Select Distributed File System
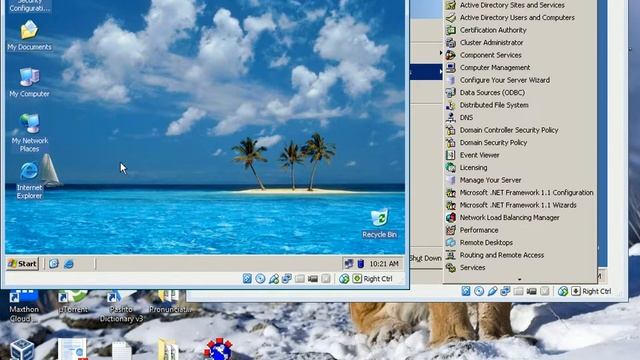The height and width of the screenshot is (360, 640). [x=520, y=105]
